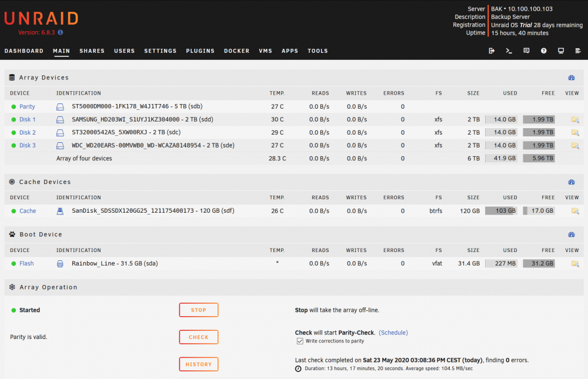The width and height of the screenshot is (588, 379).
Task: Start parity check with Check button
Action: coord(199,337)
